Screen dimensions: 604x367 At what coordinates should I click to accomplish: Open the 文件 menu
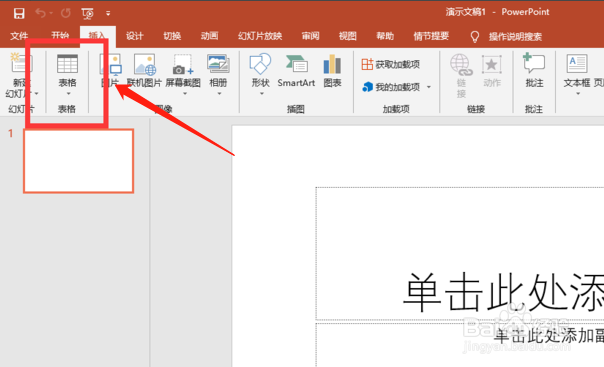click(x=19, y=36)
